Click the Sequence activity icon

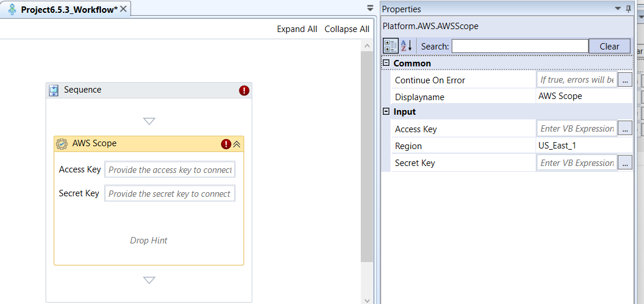tap(54, 90)
